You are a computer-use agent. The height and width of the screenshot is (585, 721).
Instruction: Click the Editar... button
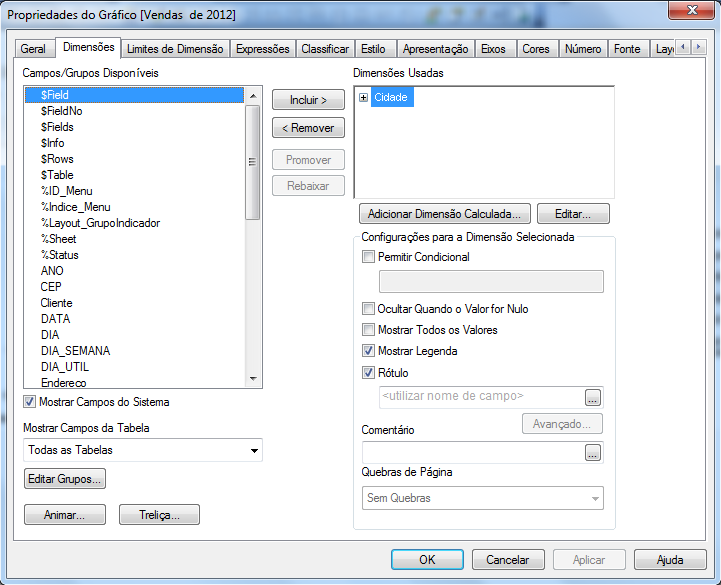point(573,214)
